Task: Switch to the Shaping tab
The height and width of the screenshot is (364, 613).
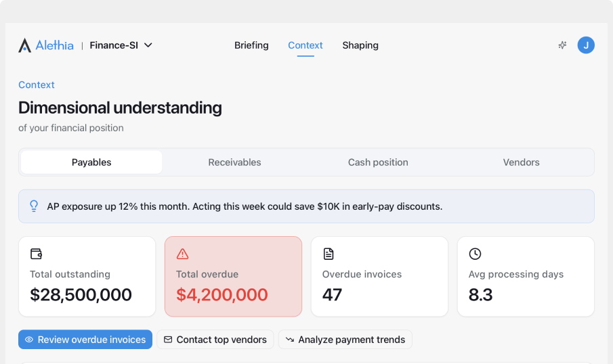Action: coord(360,45)
